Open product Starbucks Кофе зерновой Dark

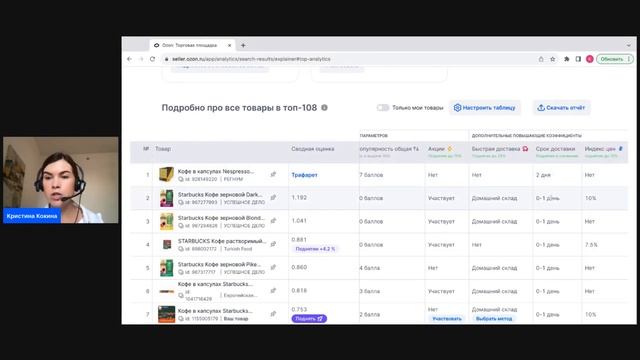coord(220,195)
